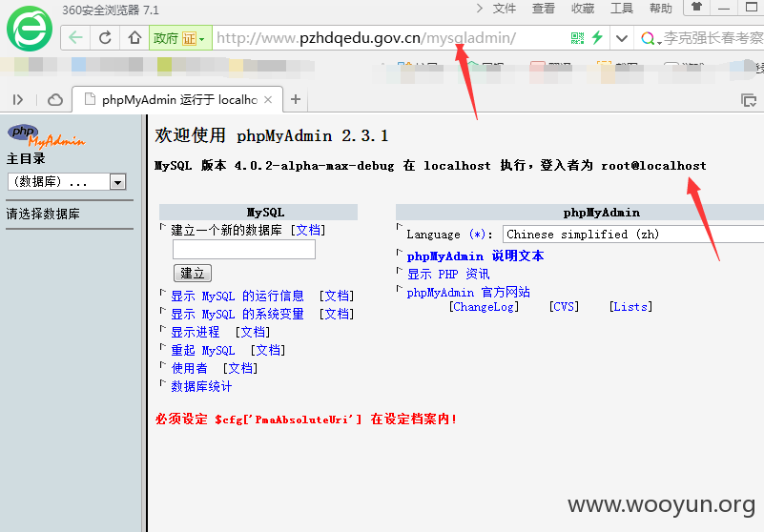764x532 pixels.
Task: Select the phpMyAdmin 运行于 localhost tab
Action: point(177,100)
